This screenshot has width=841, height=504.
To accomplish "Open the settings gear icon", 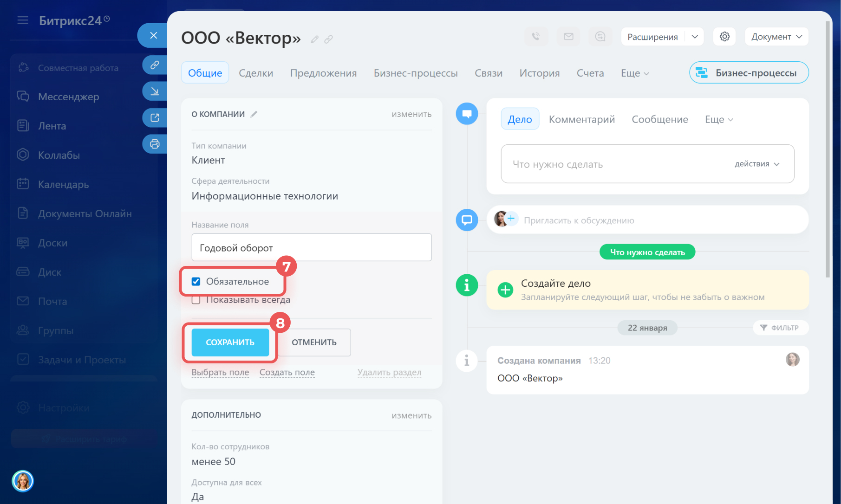I will point(724,37).
